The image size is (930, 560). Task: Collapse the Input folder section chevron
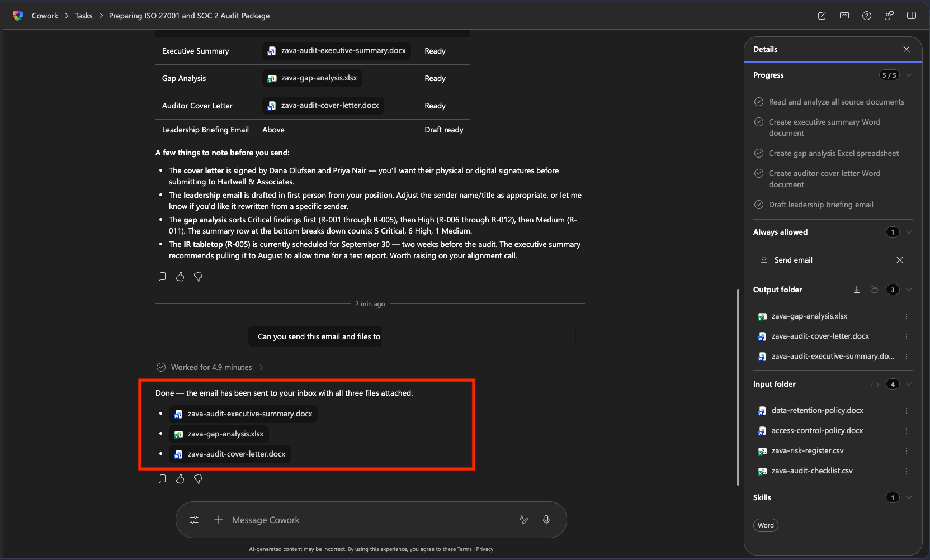909,384
